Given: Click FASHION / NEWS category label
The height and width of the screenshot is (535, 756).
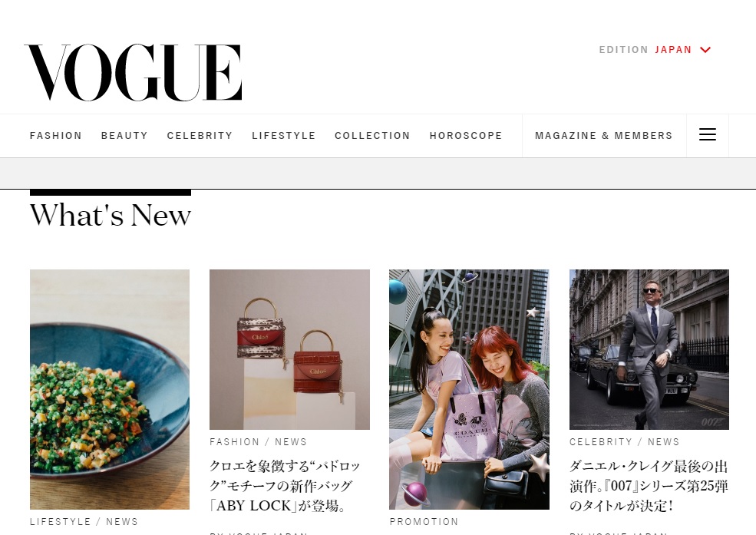Looking at the screenshot, I should [259, 442].
